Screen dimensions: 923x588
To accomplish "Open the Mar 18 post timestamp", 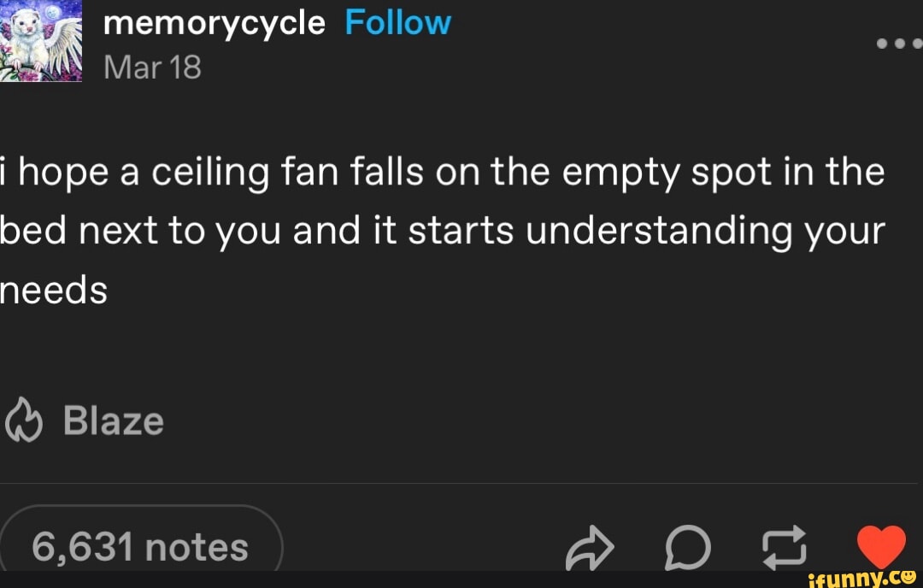I will (x=152, y=67).
